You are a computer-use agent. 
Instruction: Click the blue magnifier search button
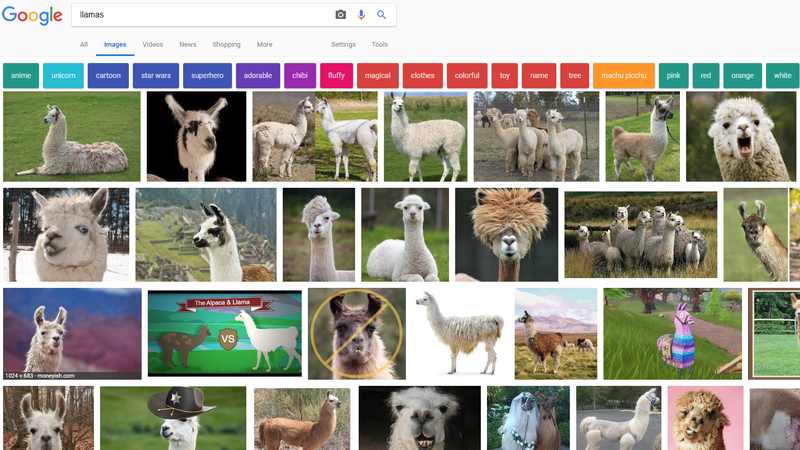pos(382,15)
